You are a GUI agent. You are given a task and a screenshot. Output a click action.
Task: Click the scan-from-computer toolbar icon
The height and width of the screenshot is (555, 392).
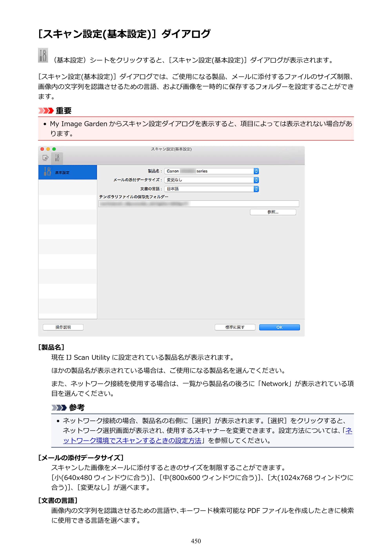tap(45, 158)
